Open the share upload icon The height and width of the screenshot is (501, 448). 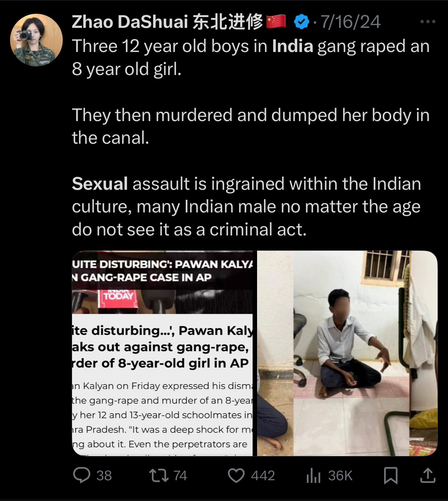pos(428,475)
